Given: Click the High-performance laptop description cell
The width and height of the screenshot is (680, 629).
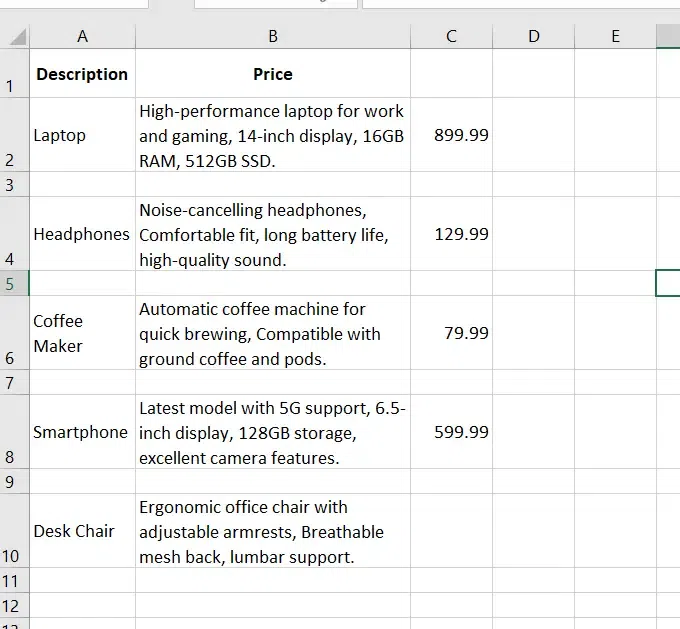Looking at the screenshot, I should point(273,135).
